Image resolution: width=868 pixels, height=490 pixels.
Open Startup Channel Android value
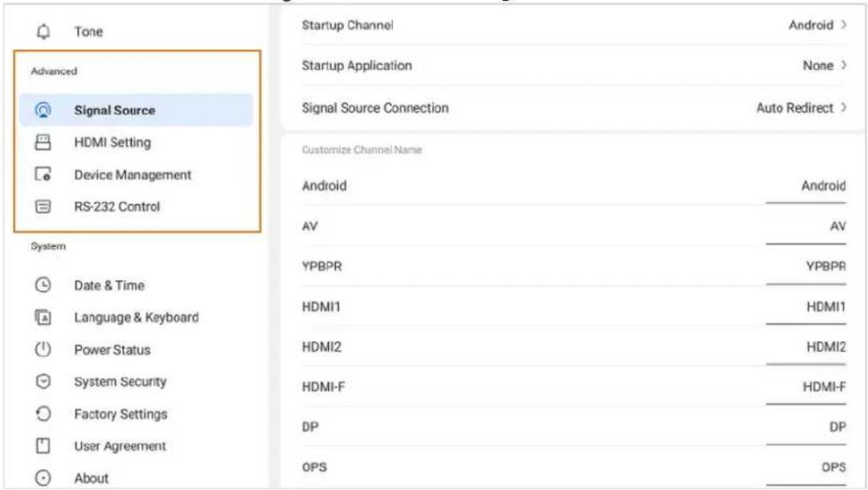[x=811, y=25]
